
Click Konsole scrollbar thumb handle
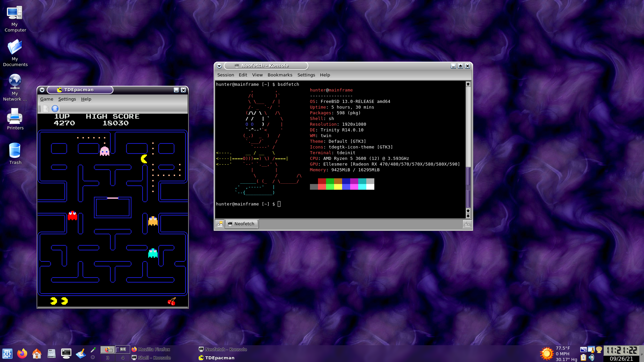coord(468,187)
